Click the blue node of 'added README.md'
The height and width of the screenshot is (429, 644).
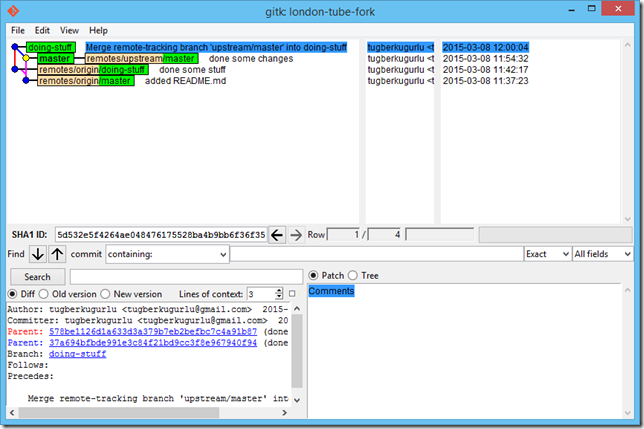pyautogui.click(x=26, y=80)
